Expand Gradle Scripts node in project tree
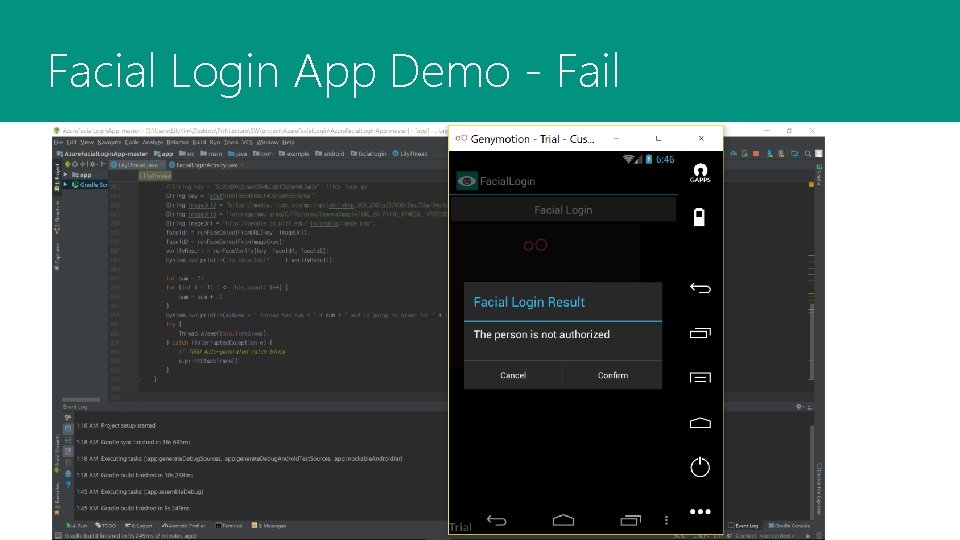The width and height of the screenshot is (960, 540). (66, 184)
